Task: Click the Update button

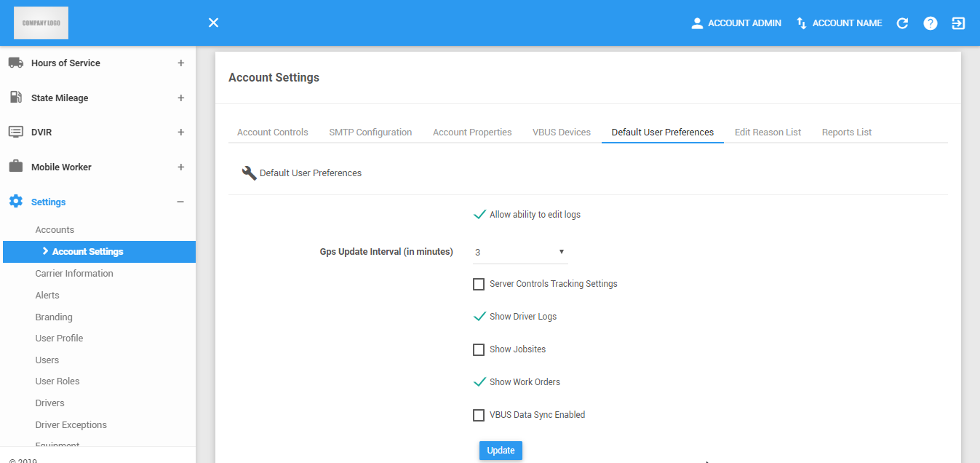Action: coord(501,451)
